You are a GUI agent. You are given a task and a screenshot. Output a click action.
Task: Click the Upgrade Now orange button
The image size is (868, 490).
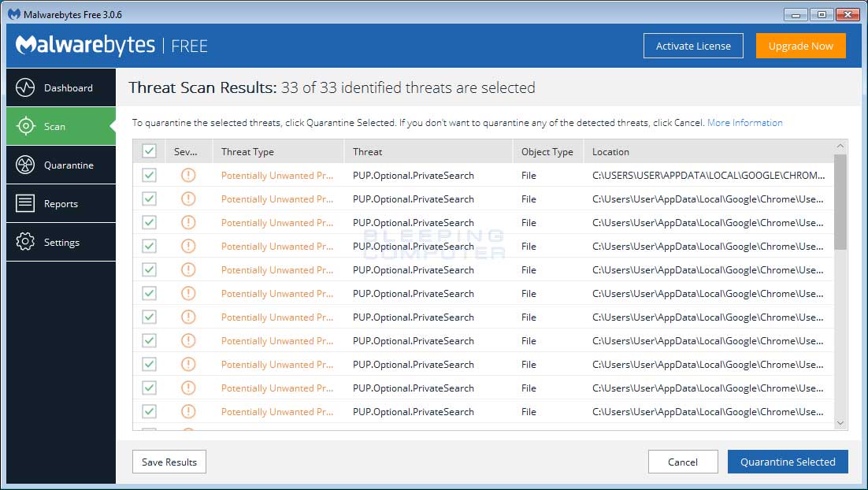coord(800,46)
